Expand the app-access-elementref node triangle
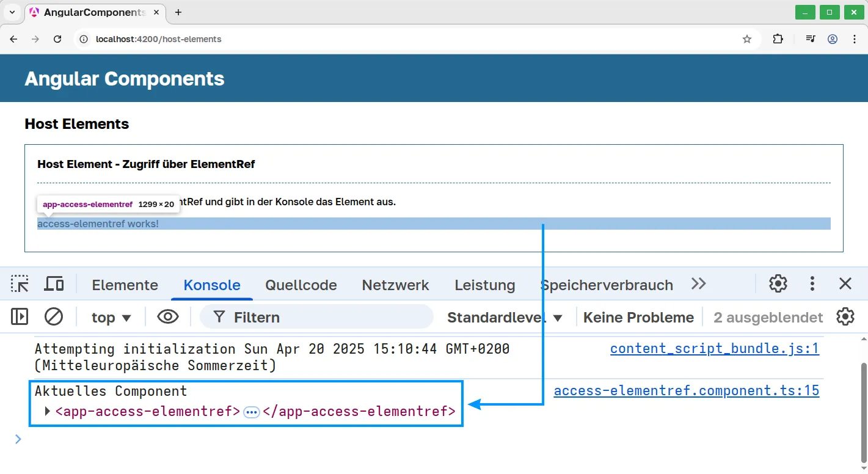The image size is (868, 474). pos(48,412)
